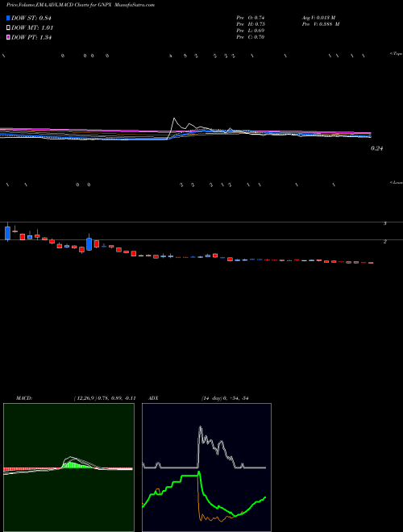Click the magenta DOW PT legend swatch

click(8, 38)
